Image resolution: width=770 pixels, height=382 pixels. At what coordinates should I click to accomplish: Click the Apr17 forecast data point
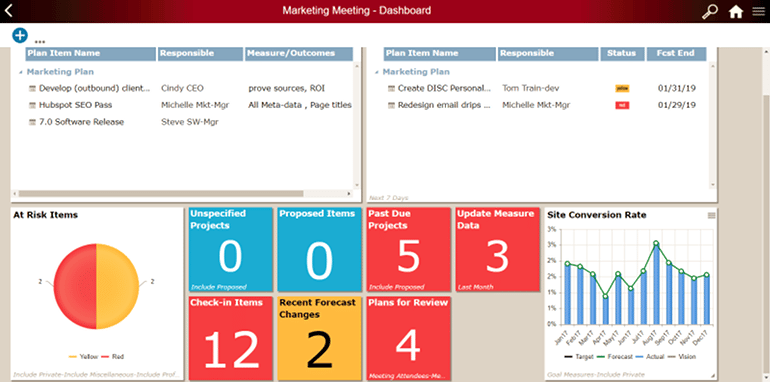[605, 297]
